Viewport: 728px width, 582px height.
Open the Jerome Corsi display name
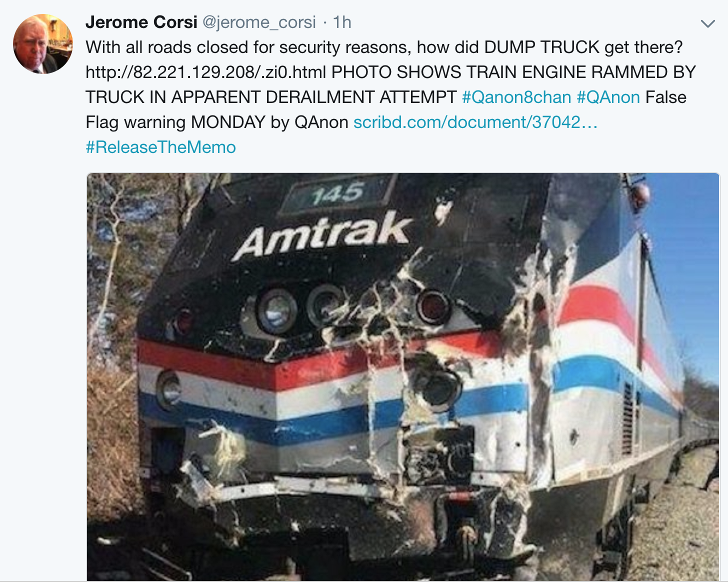tap(141, 22)
